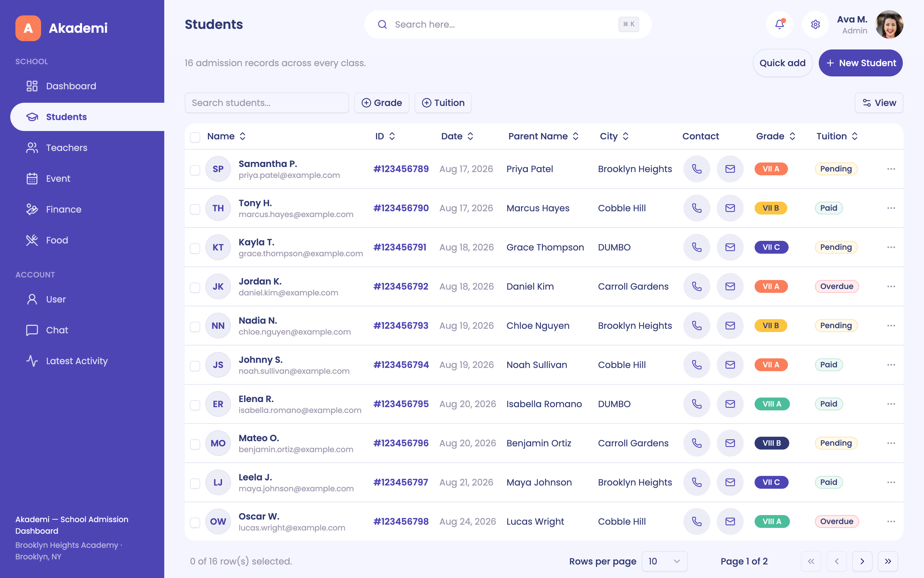Select the Oscar W. row checkbox
This screenshot has height=578, width=924.
(x=195, y=522)
